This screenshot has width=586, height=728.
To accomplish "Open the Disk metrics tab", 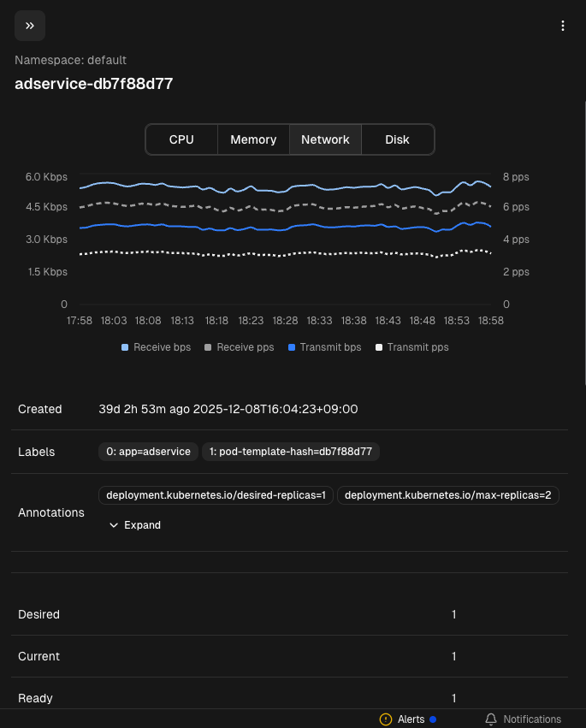I will pyautogui.click(x=397, y=139).
